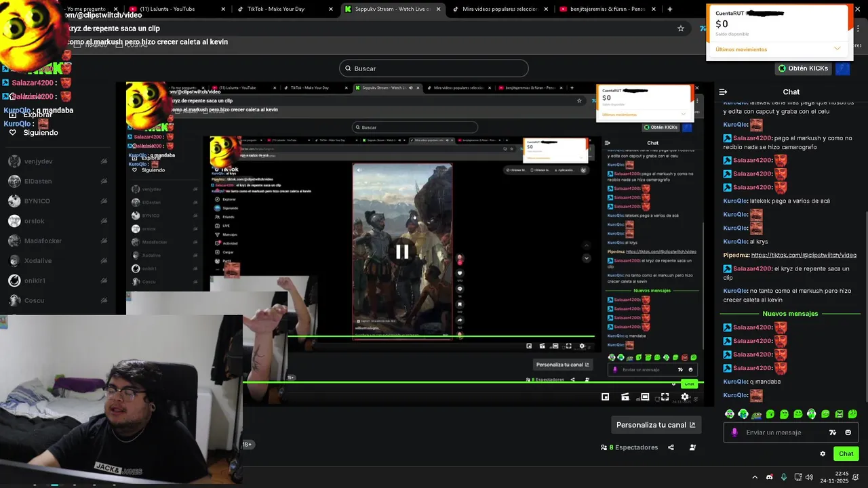The width and height of the screenshot is (868, 488).
Task: Open stream player settings gear
Action: [x=685, y=397]
